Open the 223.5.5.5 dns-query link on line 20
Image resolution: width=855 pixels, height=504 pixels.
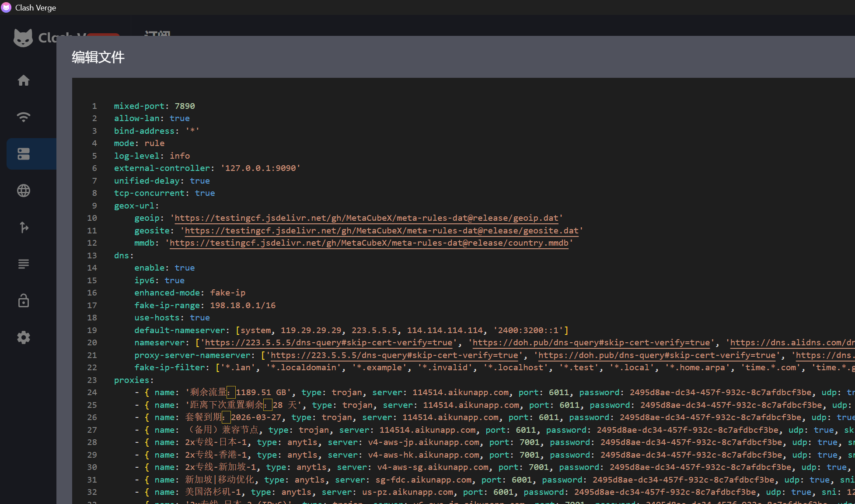point(329,343)
